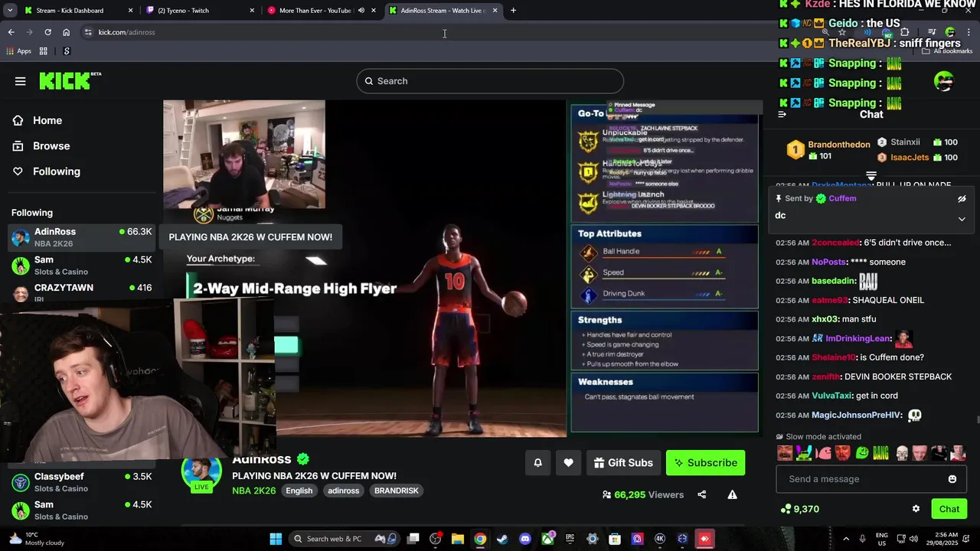980x551 pixels.
Task: Hide the pinned message from Cuffem
Action: pyautogui.click(x=962, y=199)
